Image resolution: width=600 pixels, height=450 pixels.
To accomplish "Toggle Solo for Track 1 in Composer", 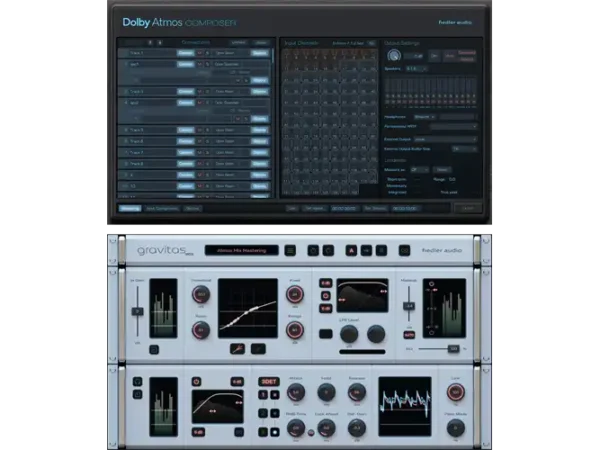I will coord(208,53).
